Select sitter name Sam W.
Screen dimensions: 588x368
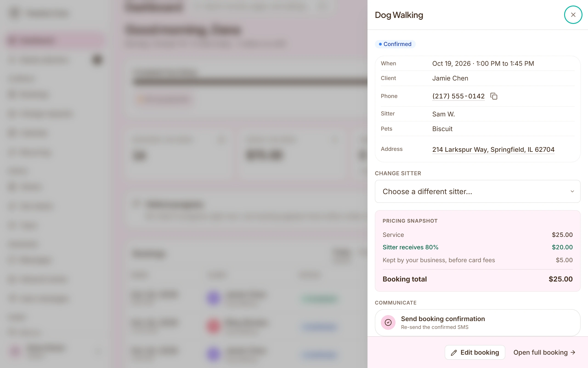click(444, 114)
